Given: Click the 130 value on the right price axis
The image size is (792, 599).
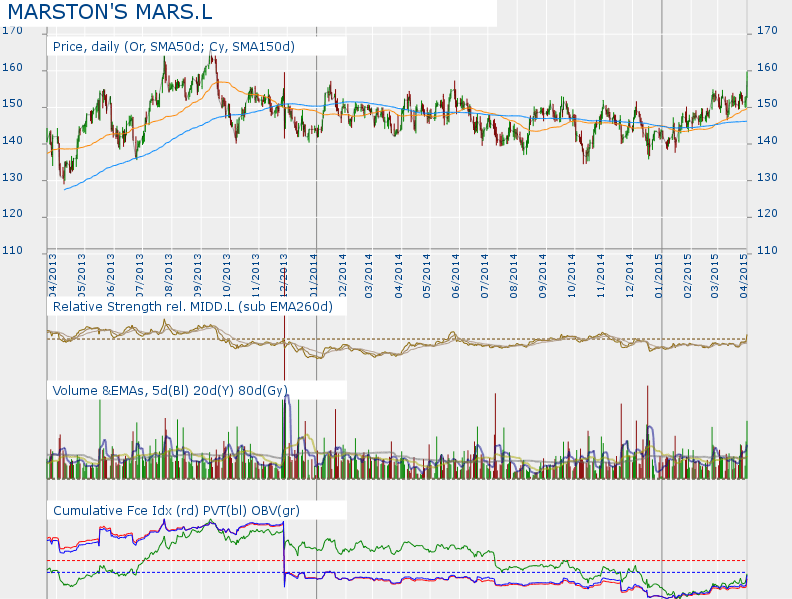Looking at the screenshot, I should 767,178.
